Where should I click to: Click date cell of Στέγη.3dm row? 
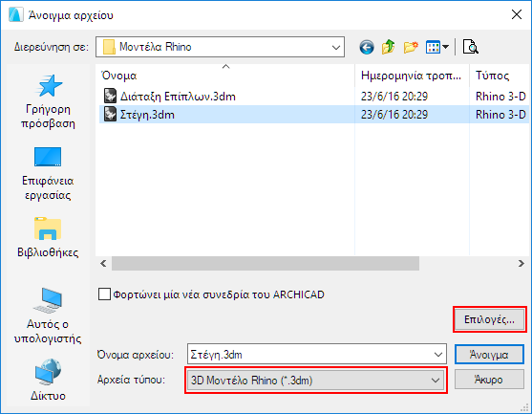point(394,115)
